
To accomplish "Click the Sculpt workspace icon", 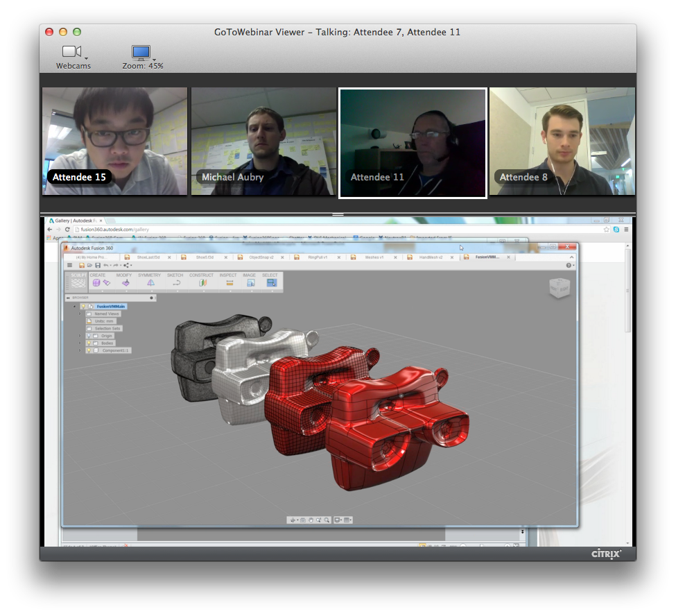I will click(x=78, y=283).
